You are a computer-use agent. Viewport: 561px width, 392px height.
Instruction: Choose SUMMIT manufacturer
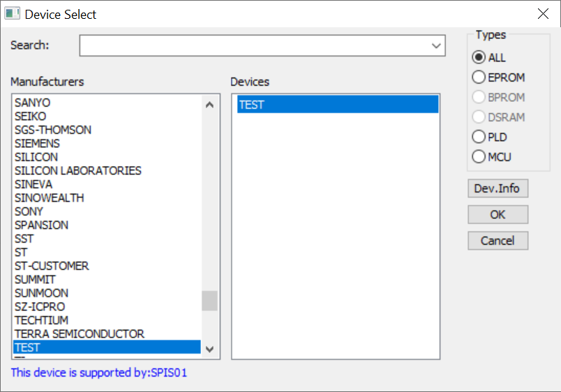point(107,279)
